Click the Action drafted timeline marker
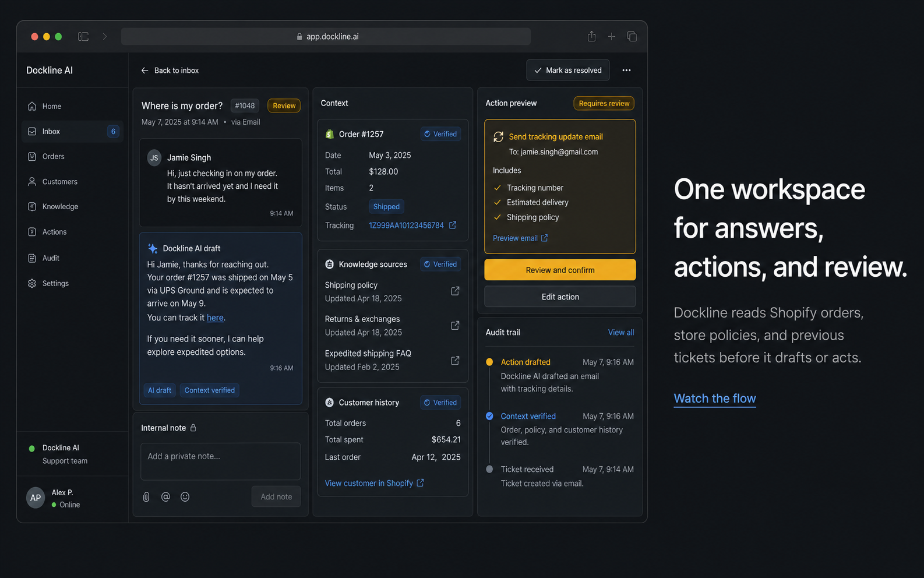924x578 pixels. click(x=489, y=362)
